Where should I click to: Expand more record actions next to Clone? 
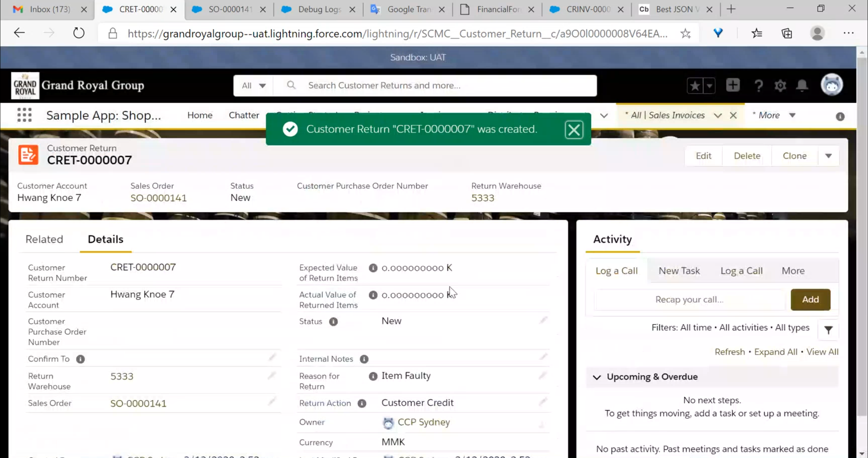(x=828, y=156)
